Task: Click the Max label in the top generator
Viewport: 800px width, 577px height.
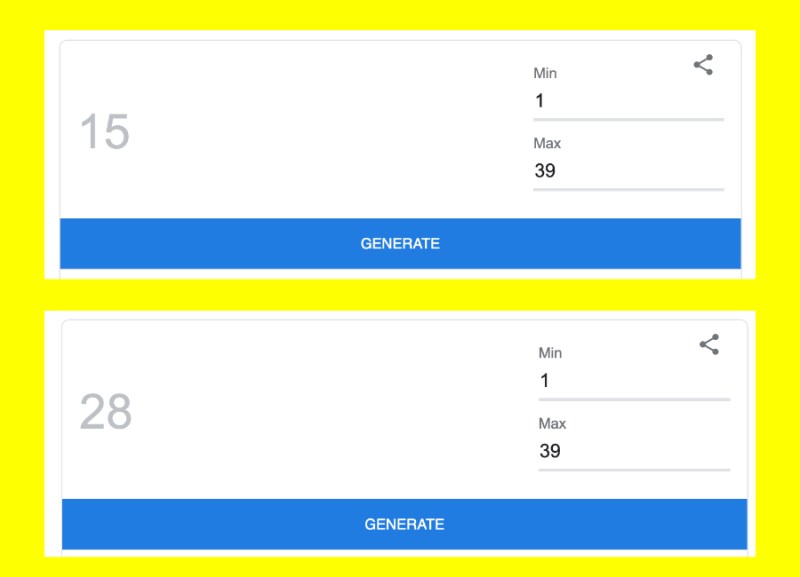Action: (x=547, y=143)
